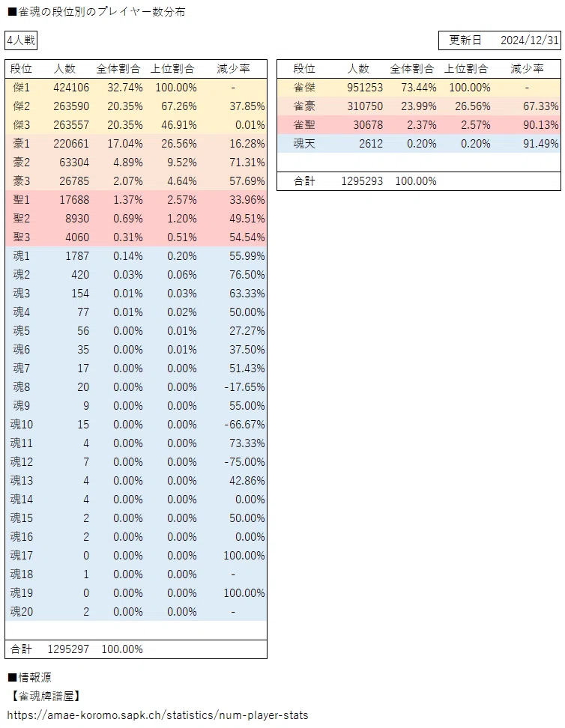Click the 4人戦 label box
Image resolution: width=565 pixels, height=728 pixels.
coord(21,40)
